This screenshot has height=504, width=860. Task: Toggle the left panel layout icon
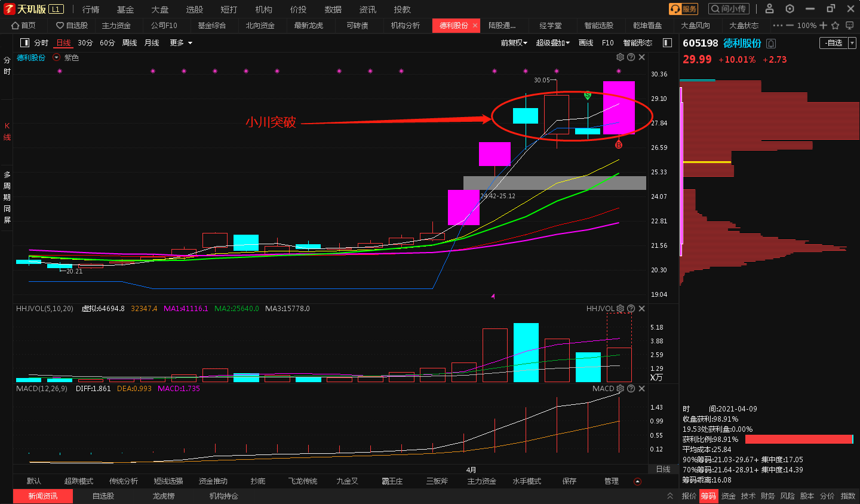point(24,43)
